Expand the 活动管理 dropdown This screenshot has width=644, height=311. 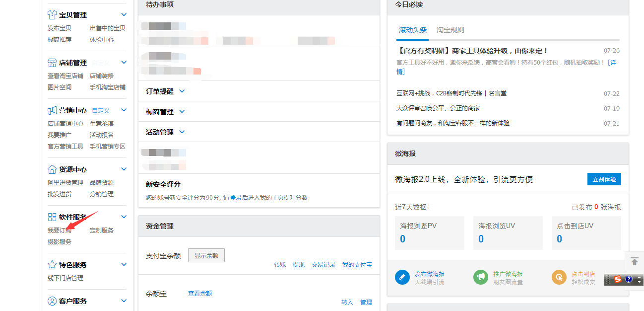(182, 132)
